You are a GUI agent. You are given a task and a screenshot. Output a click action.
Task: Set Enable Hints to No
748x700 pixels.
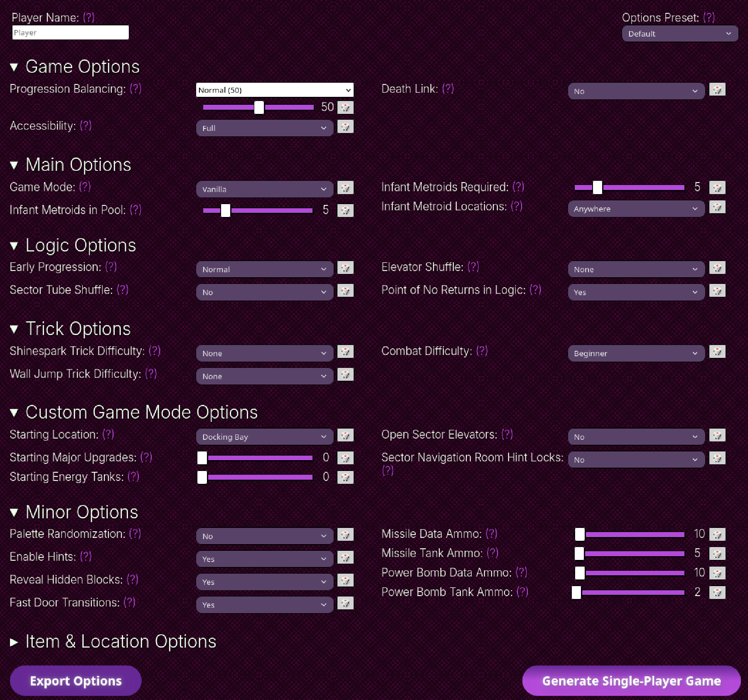pyautogui.click(x=264, y=559)
